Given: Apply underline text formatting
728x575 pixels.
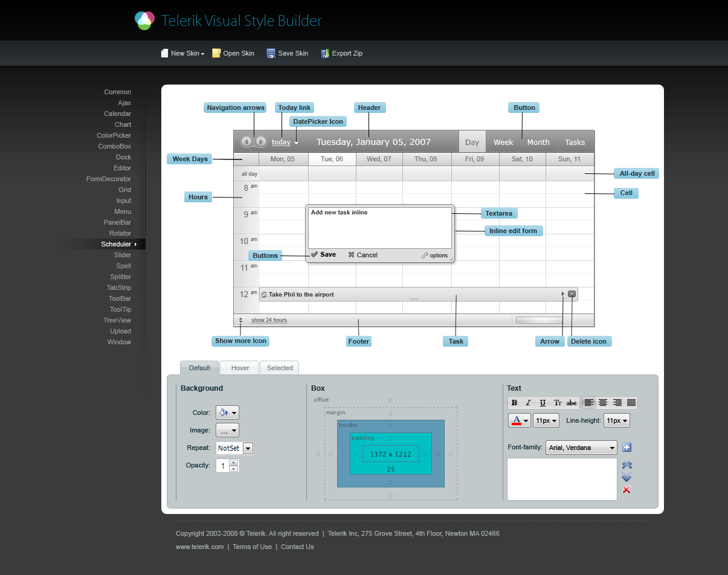Looking at the screenshot, I should coord(543,403).
